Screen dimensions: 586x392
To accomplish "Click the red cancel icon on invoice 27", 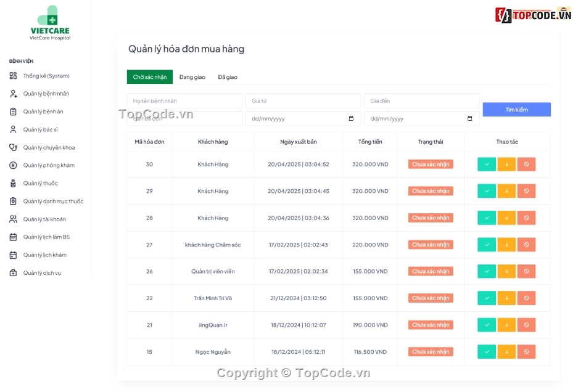I will tap(526, 244).
